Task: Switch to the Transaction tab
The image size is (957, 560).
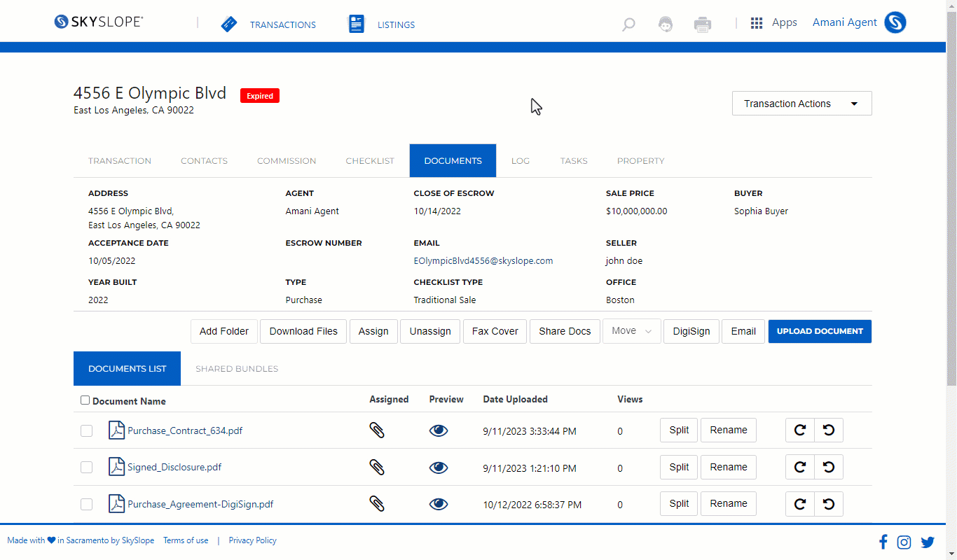Action: click(120, 161)
